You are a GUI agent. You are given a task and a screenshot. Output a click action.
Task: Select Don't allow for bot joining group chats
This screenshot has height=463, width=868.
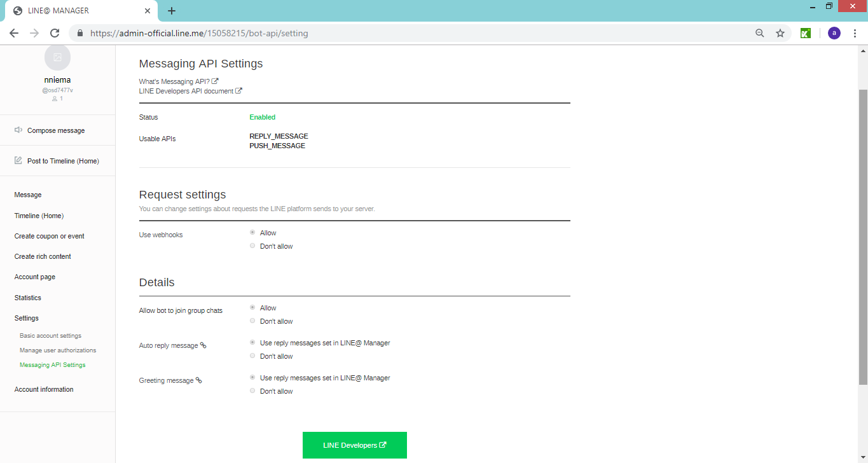tap(252, 321)
